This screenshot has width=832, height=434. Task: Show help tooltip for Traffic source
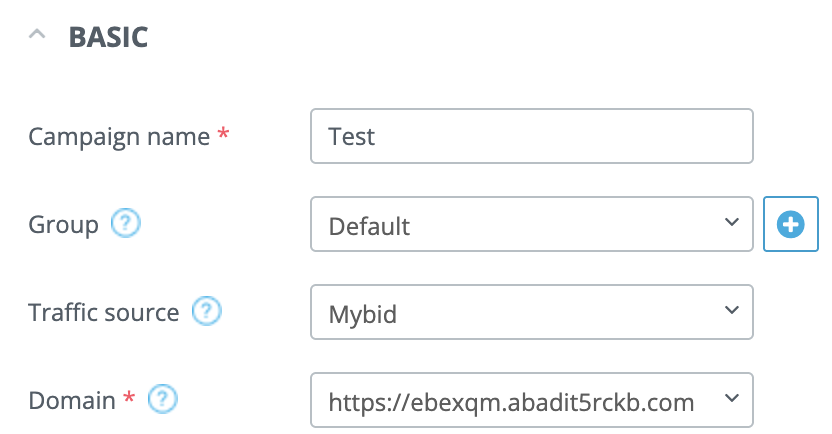[x=206, y=312]
